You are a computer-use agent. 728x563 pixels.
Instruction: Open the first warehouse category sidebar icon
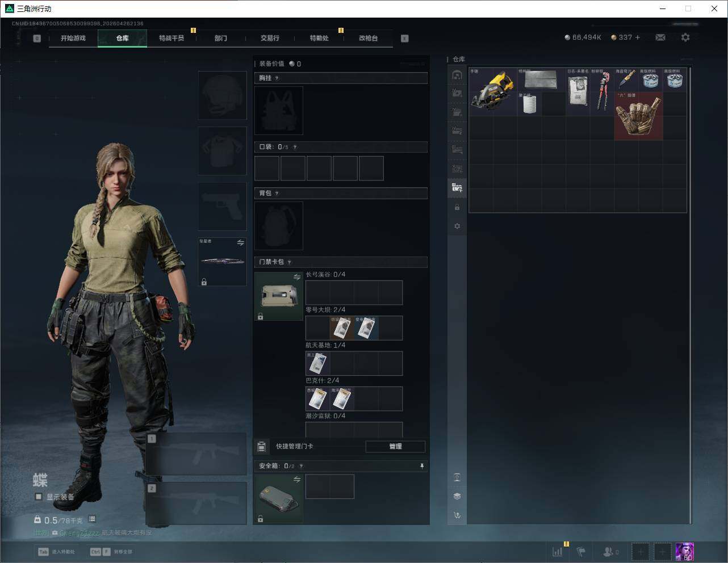point(457,75)
